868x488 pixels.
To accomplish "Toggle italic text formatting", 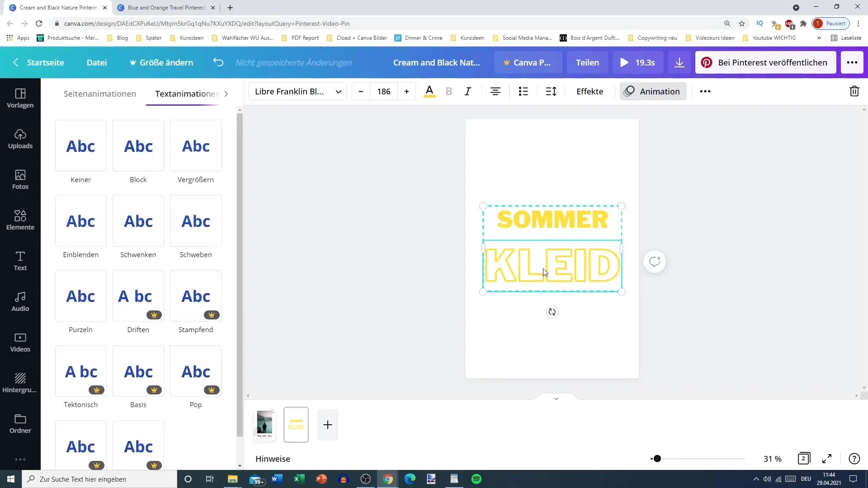I will [x=468, y=91].
